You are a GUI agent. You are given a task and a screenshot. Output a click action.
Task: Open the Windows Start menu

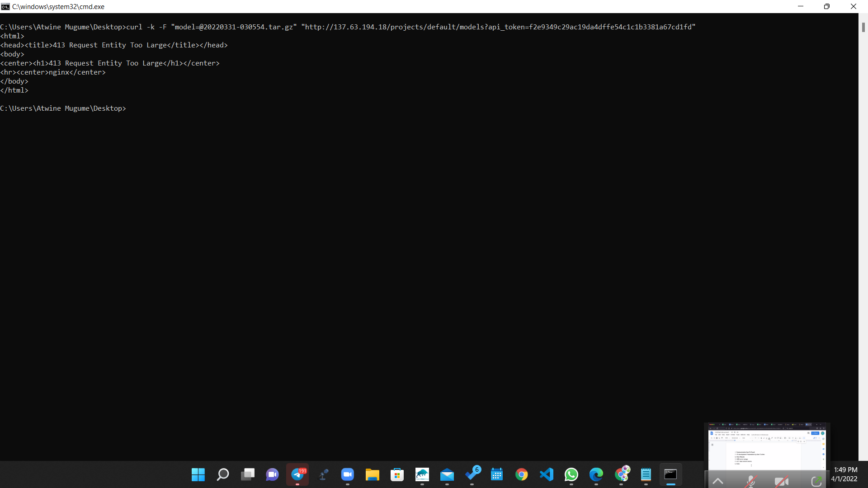(198, 474)
